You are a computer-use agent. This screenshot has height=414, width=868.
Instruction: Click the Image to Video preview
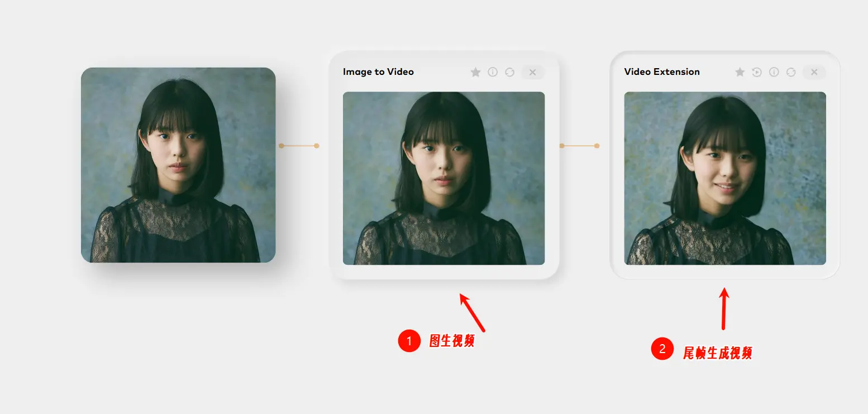[443, 178]
